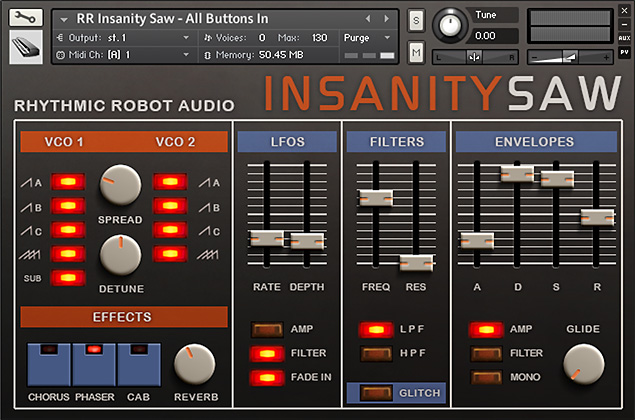Click the filter RES slider handle
This screenshot has width=635, height=420.
pos(416,263)
